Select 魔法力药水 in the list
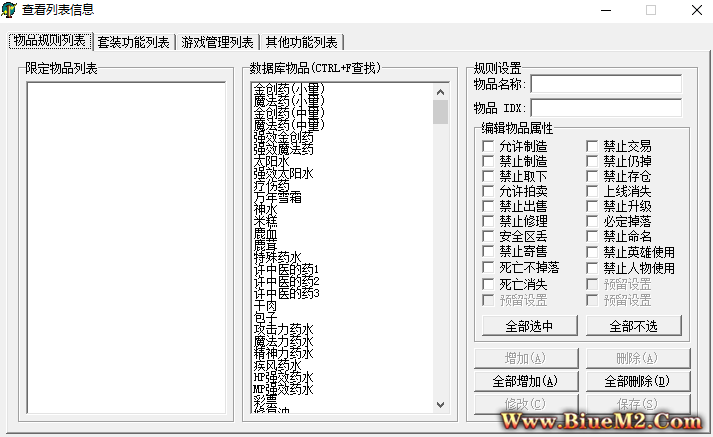This screenshot has width=713, height=437. coord(283,342)
